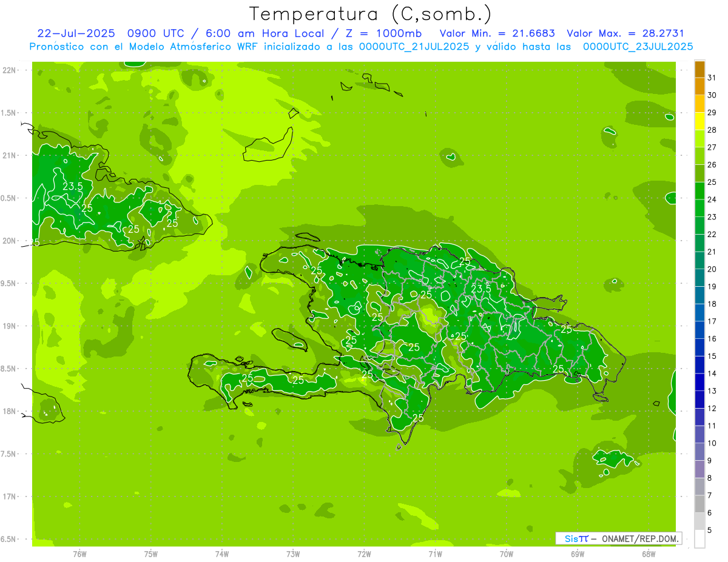Select the "74W" longitude axis label

click(222, 554)
